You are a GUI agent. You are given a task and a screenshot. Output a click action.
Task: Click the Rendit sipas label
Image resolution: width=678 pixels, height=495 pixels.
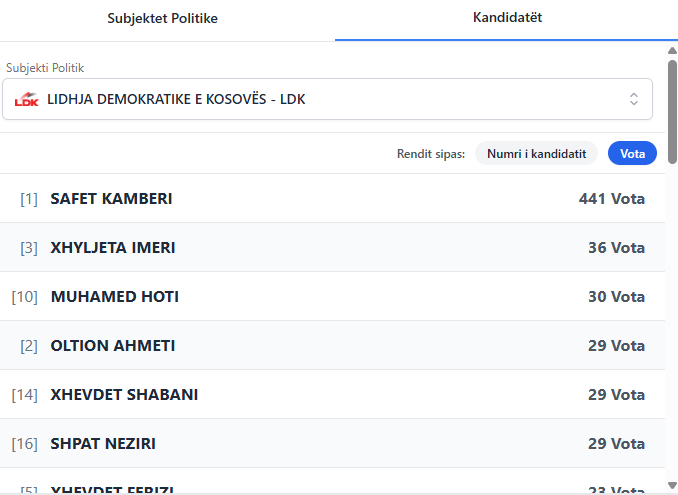pyautogui.click(x=431, y=154)
